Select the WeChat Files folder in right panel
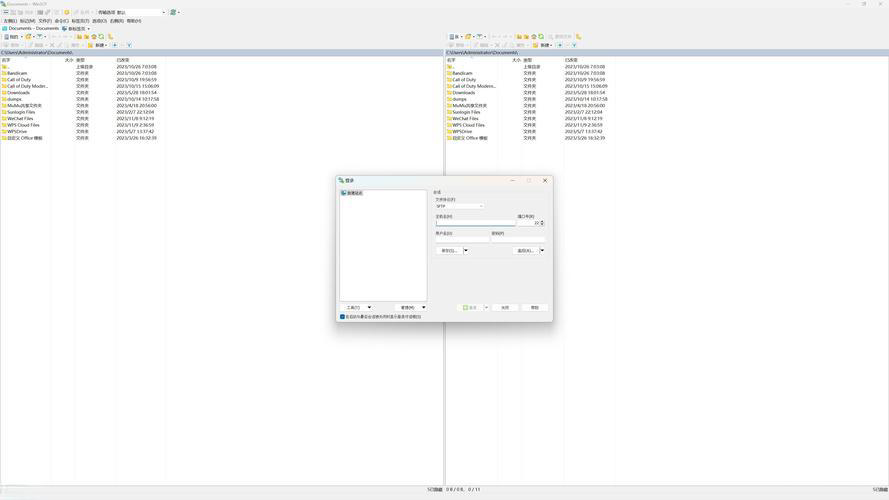Viewport: 889px width, 500px height. click(x=465, y=119)
